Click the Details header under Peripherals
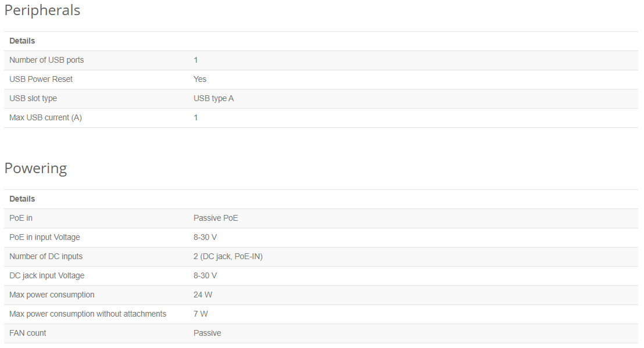 [22, 41]
